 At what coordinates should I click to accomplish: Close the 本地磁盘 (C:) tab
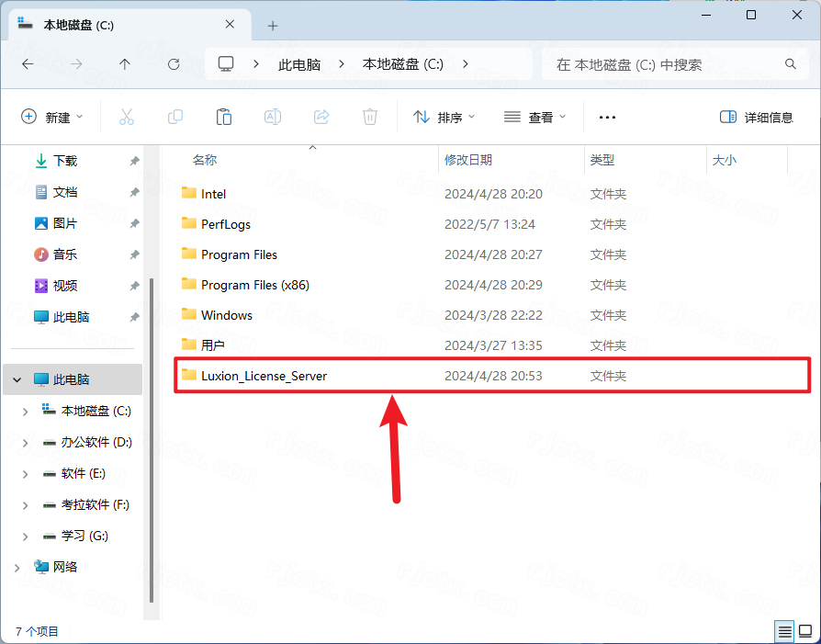[x=230, y=25]
